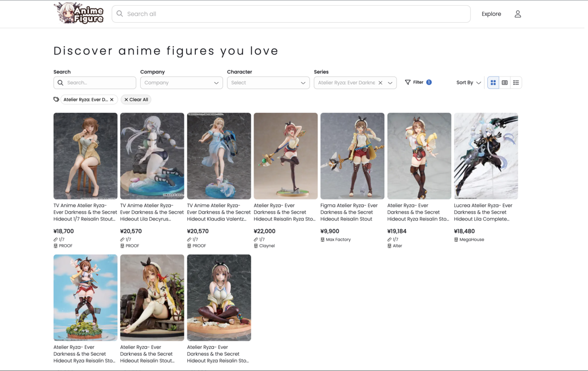The height and width of the screenshot is (371, 588).
Task: Click scale icon under ¥19,184 price
Action: 389,240
